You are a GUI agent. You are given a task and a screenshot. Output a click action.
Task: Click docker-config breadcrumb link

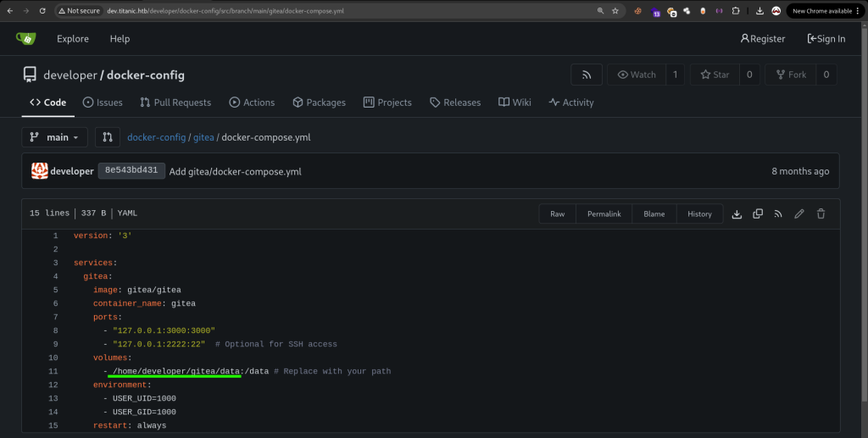pos(157,137)
